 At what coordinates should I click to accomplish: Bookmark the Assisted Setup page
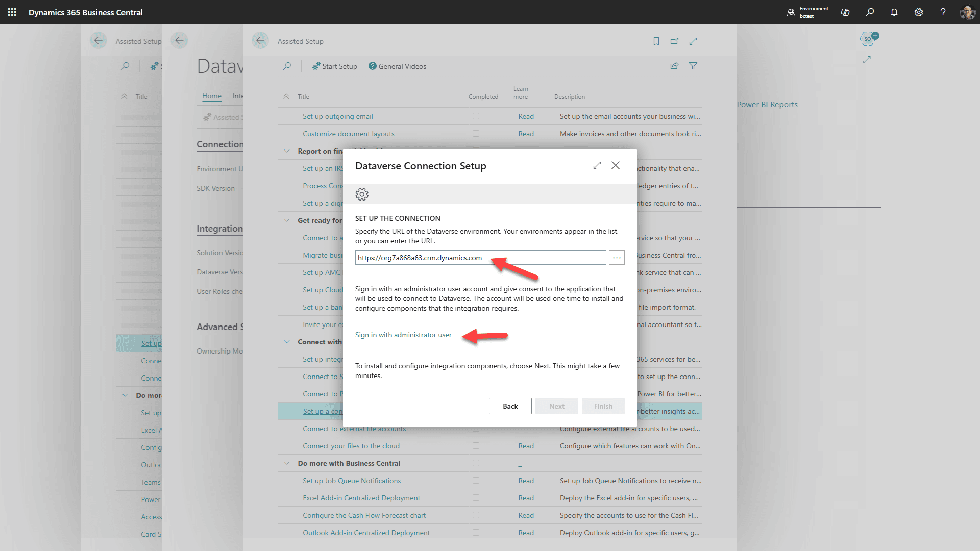(656, 41)
